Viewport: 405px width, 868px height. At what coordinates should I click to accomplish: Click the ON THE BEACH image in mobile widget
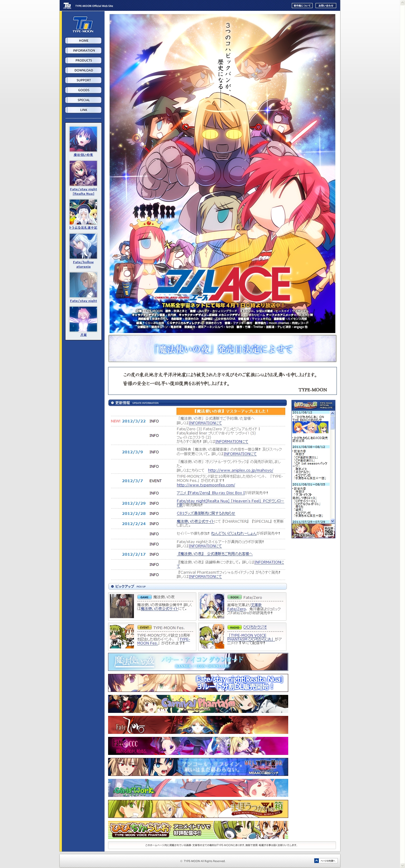[x=310, y=428]
